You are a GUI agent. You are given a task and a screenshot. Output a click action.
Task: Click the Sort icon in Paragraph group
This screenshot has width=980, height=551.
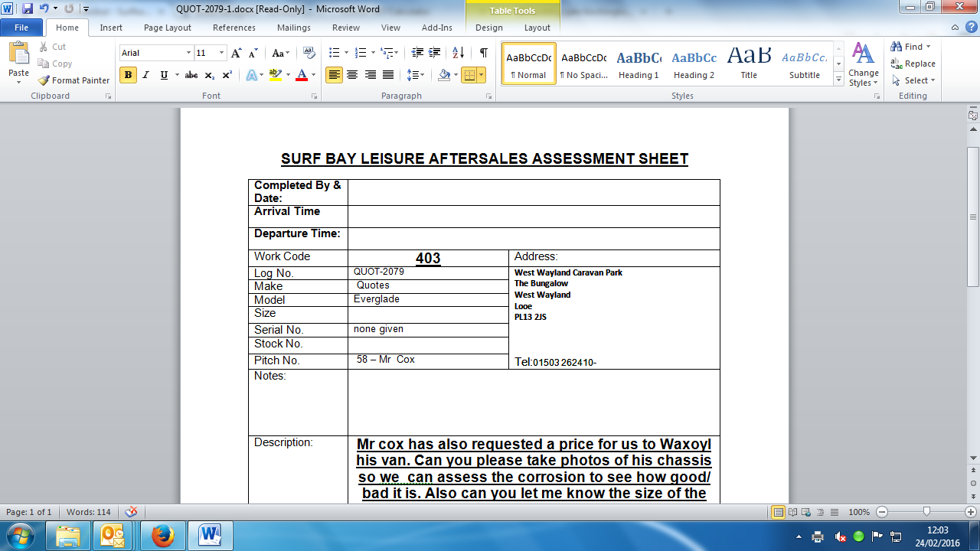[x=458, y=53]
